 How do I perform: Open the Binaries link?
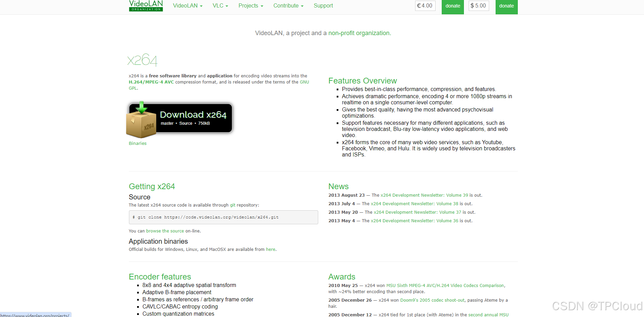(137, 144)
